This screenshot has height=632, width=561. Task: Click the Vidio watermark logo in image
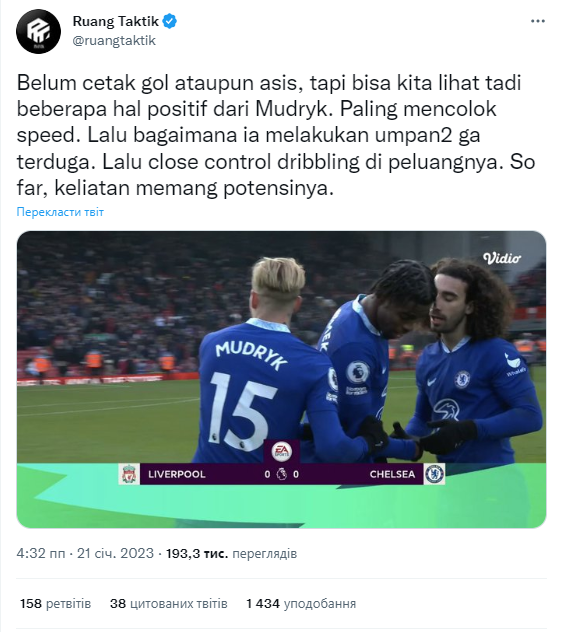[x=502, y=258]
